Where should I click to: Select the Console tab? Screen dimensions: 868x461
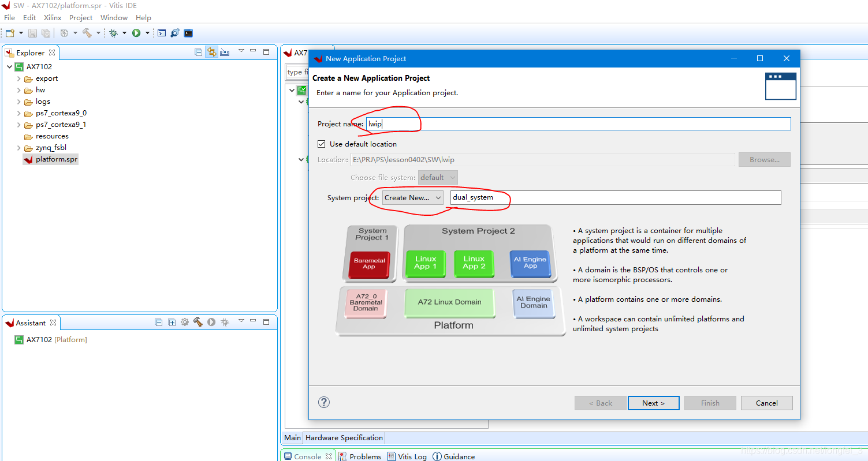308,456
